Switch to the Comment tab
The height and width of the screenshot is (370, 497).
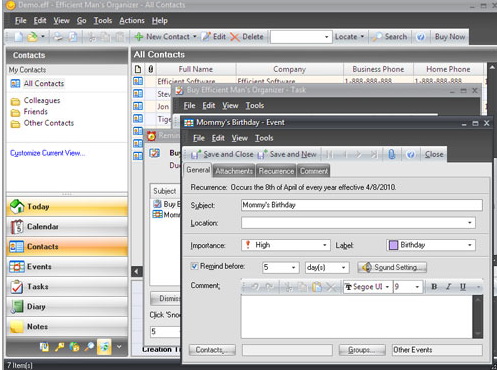point(313,171)
